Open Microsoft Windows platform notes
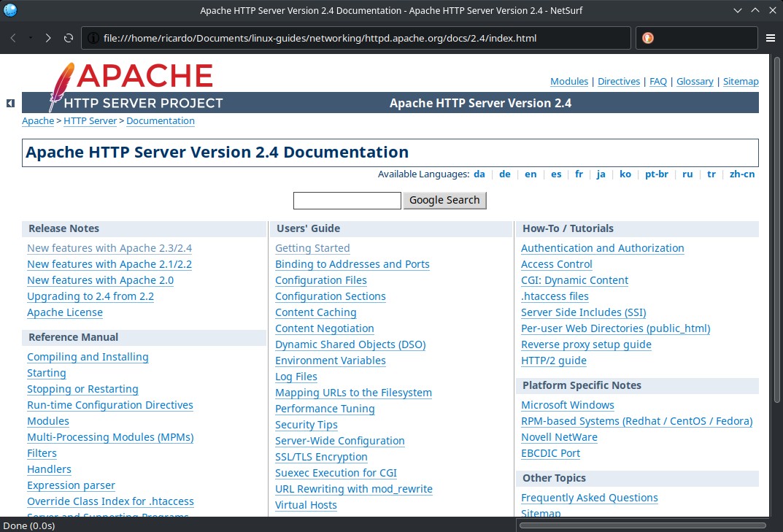783x532 pixels. [567, 405]
